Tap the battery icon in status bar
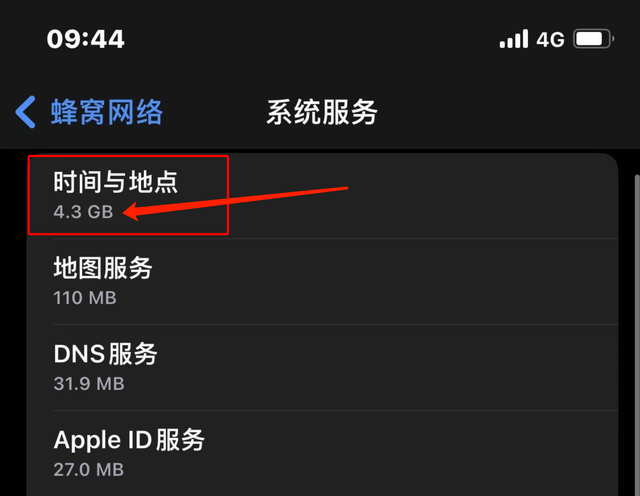The image size is (640, 496). click(593, 39)
